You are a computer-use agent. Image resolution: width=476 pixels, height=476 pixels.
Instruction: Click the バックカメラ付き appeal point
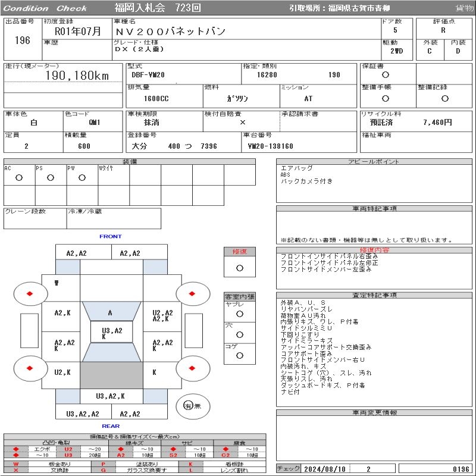306,181
